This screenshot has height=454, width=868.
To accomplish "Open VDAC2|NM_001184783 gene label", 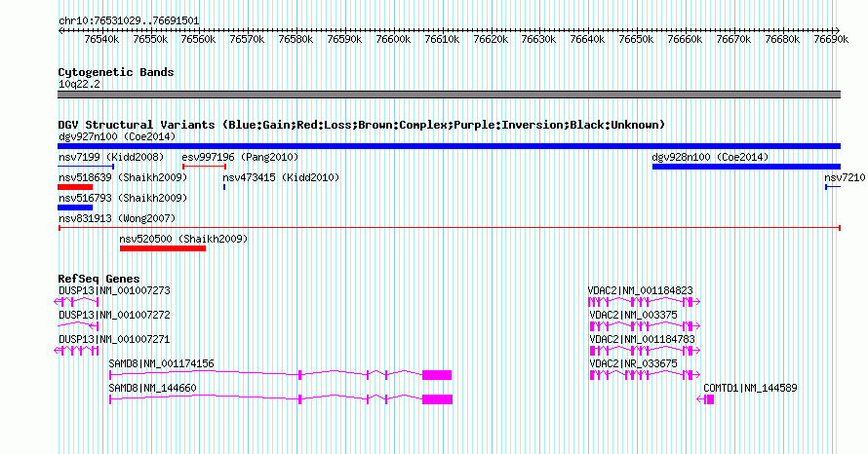I will tap(642, 339).
